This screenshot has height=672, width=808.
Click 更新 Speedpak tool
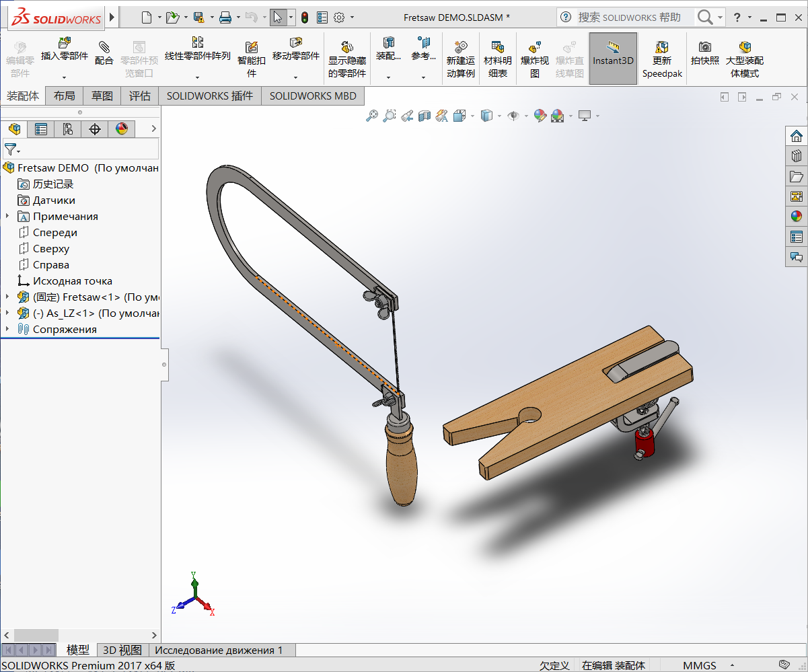coord(662,59)
